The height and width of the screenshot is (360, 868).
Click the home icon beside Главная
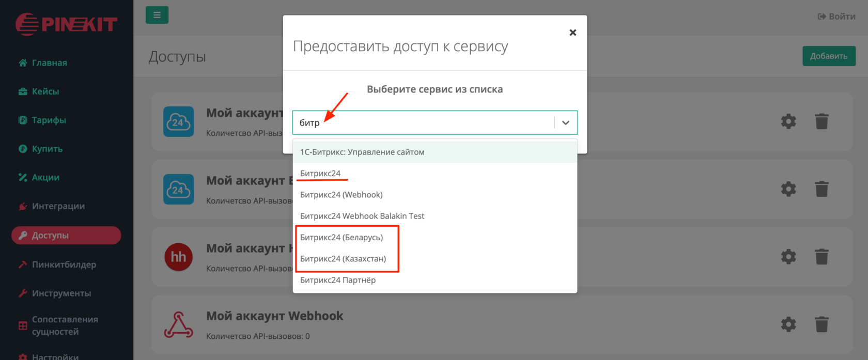23,63
